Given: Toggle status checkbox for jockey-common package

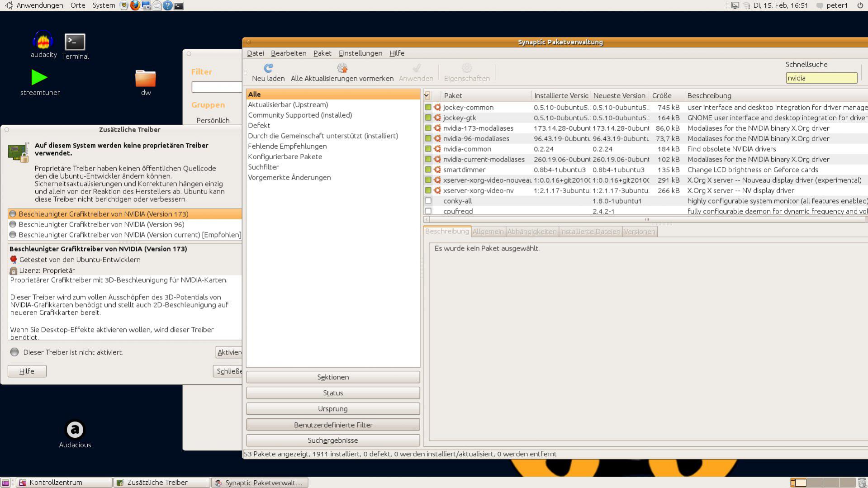Looking at the screenshot, I should pyautogui.click(x=428, y=107).
